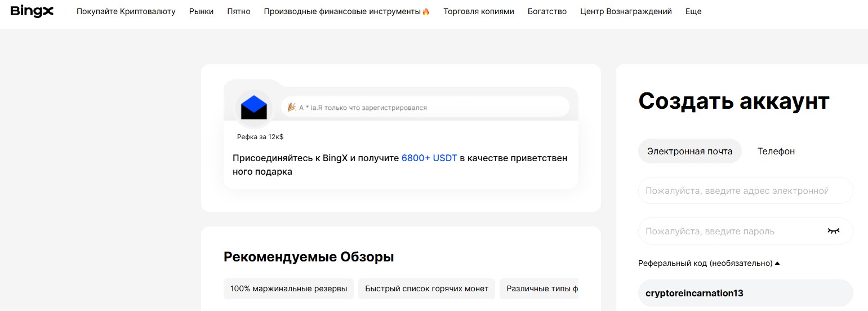Select the 'Различные типы' review tag

[539, 288]
